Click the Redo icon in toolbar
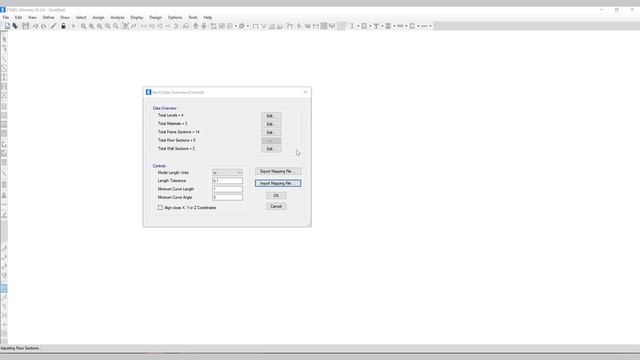This screenshot has height=360, width=640. point(43,26)
